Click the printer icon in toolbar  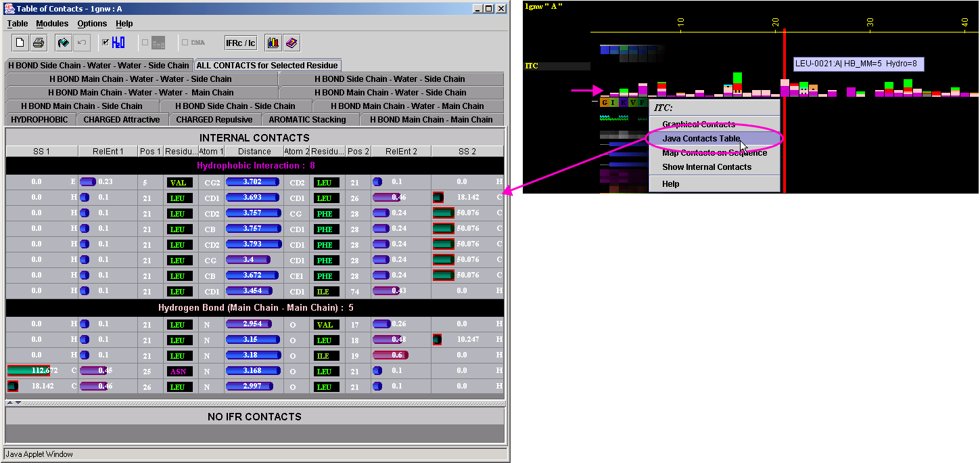click(x=39, y=43)
